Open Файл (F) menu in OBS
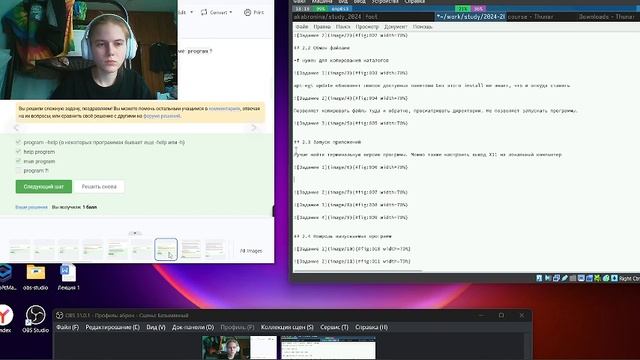Screen dimensions: 640x360 coord(67,327)
